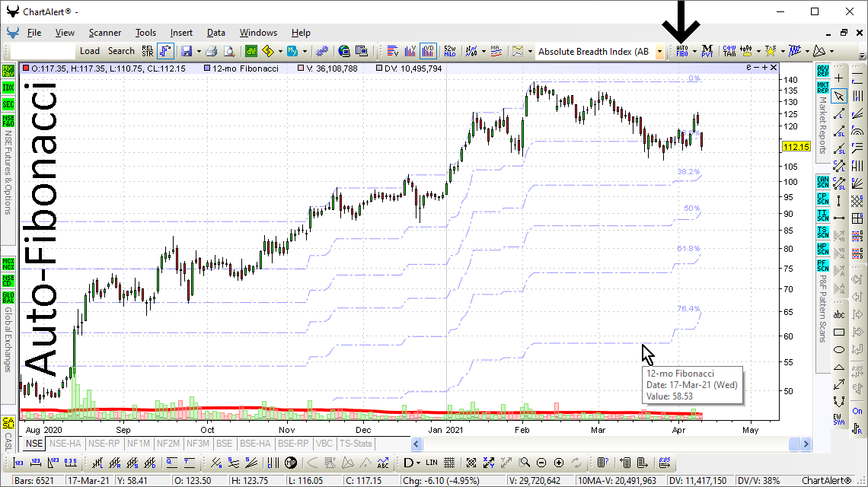Toggle the grid lines icon
Screen dimensions: 868x487
(x=449, y=463)
